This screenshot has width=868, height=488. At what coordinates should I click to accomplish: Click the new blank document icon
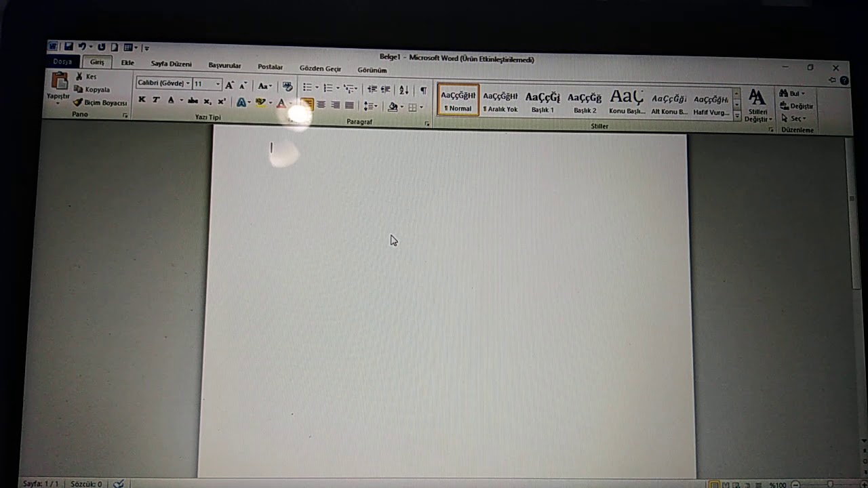[x=115, y=47]
